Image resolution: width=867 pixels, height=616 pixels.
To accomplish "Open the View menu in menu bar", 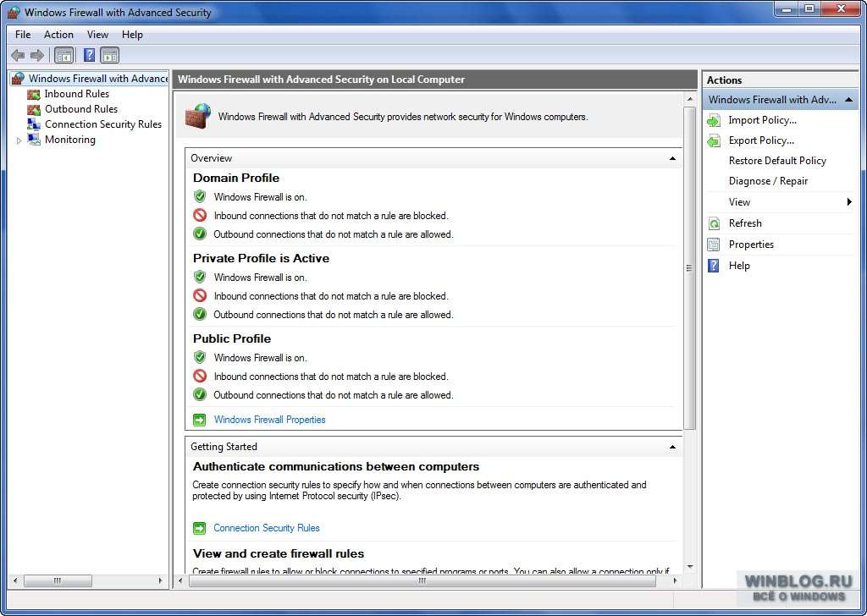I will point(97,34).
